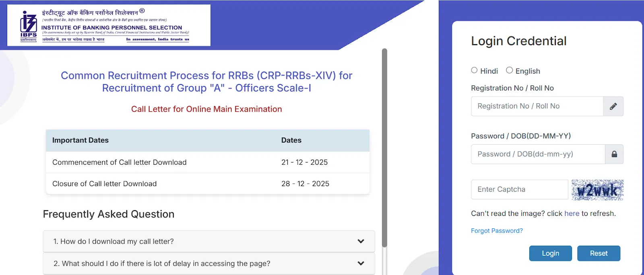Click 'Closure of Call letter Download' row text

(x=105, y=183)
